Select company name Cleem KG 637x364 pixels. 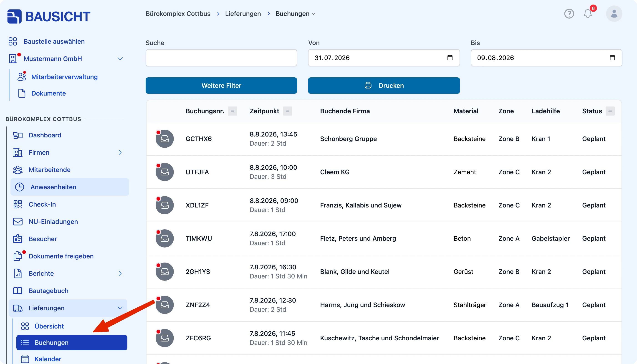pyautogui.click(x=335, y=172)
